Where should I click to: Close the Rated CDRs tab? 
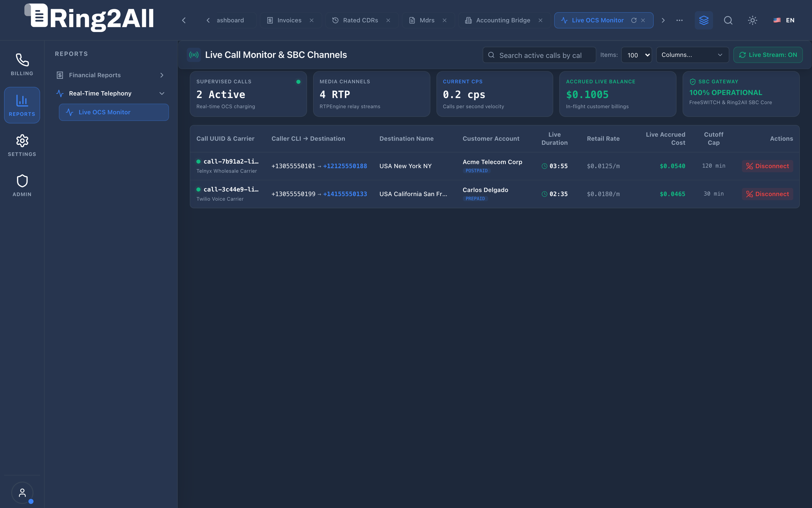pos(388,20)
